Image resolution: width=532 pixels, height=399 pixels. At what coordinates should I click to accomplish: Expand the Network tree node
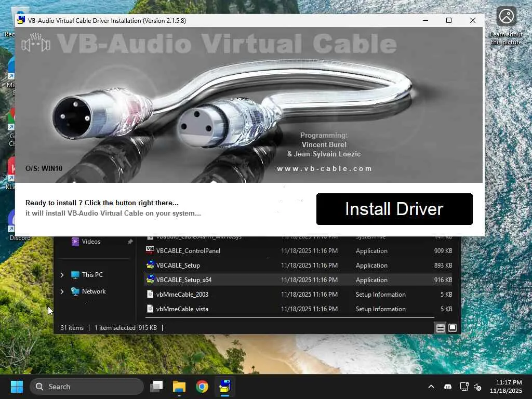pos(62,291)
